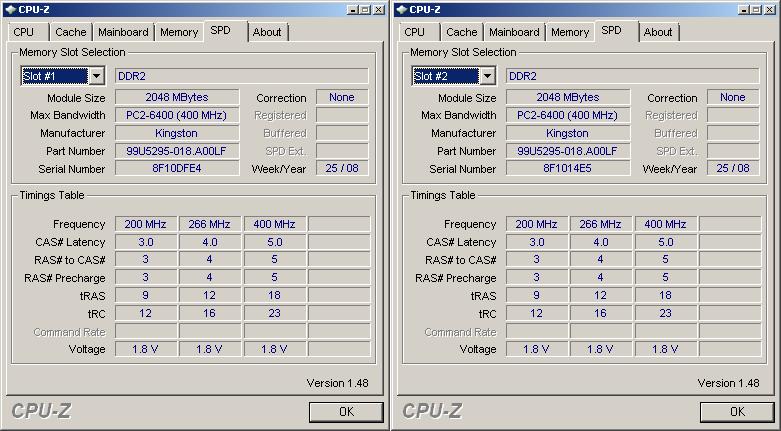Click 266 MHz frequency cell, left window
This screenshot has width=781, height=431.
coord(210,224)
